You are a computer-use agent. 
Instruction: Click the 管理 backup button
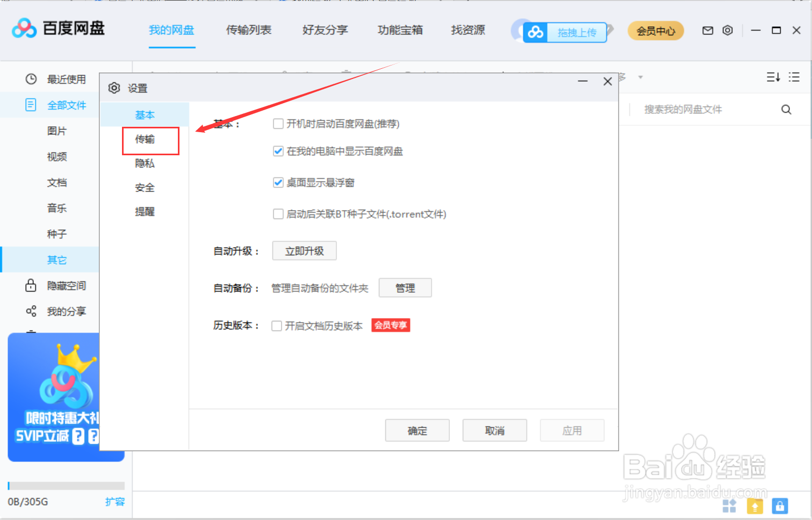pos(405,288)
